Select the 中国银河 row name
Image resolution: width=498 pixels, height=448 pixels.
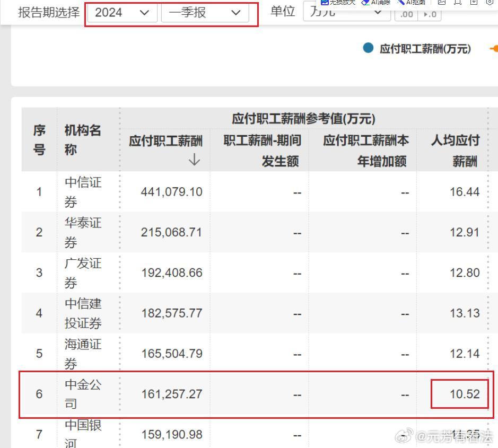click(83, 434)
